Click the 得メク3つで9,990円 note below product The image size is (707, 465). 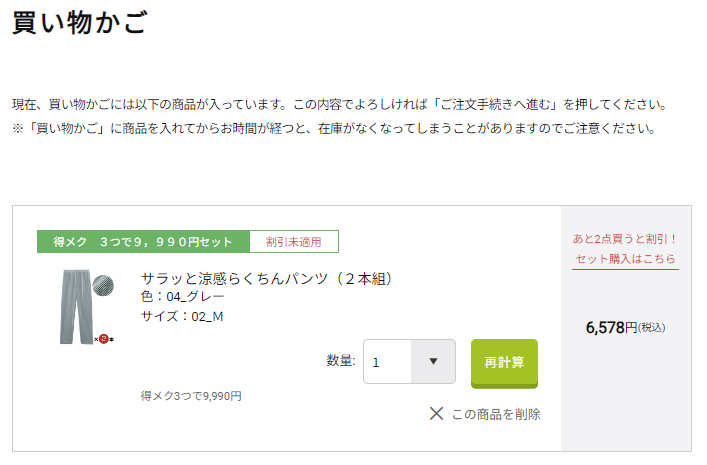[191, 396]
